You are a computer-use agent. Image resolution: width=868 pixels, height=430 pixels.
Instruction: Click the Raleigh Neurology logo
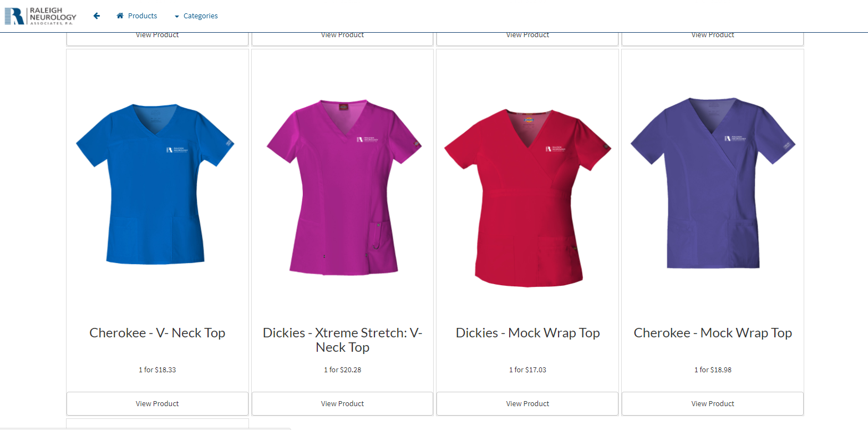pyautogui.click(x=40, y=16)
